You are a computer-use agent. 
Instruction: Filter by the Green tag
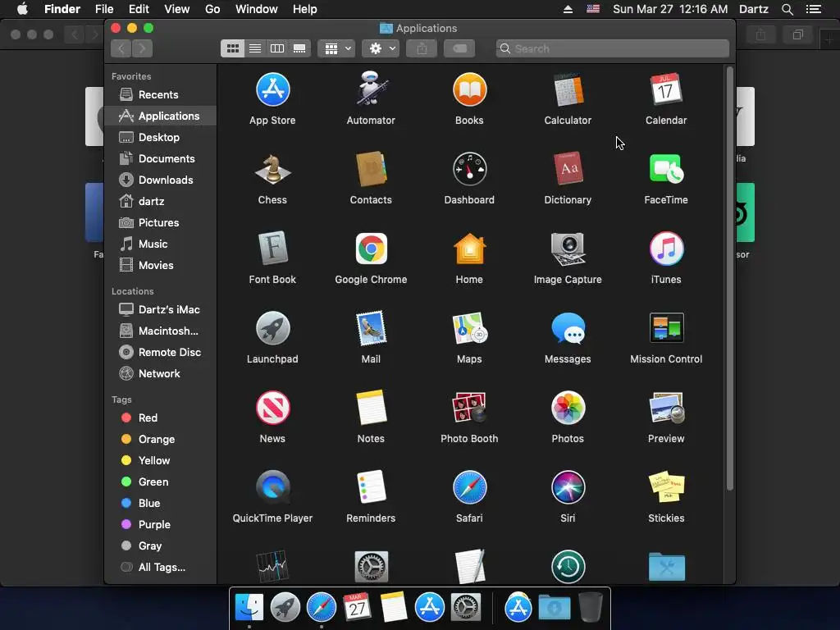(x=160, y=482)
